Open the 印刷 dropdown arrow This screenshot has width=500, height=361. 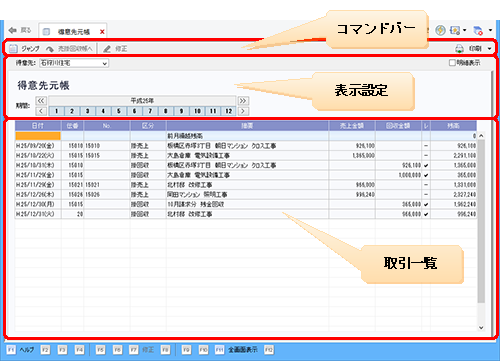pos(489,49)
